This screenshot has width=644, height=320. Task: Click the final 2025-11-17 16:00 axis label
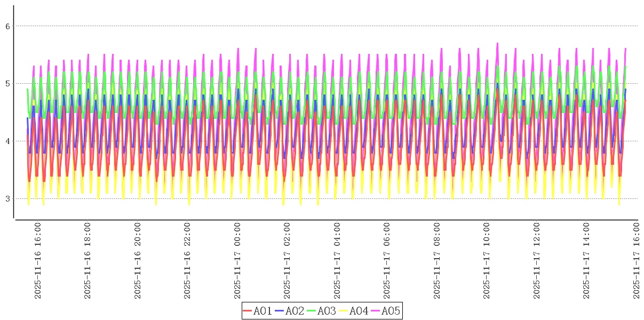(637, 261)
